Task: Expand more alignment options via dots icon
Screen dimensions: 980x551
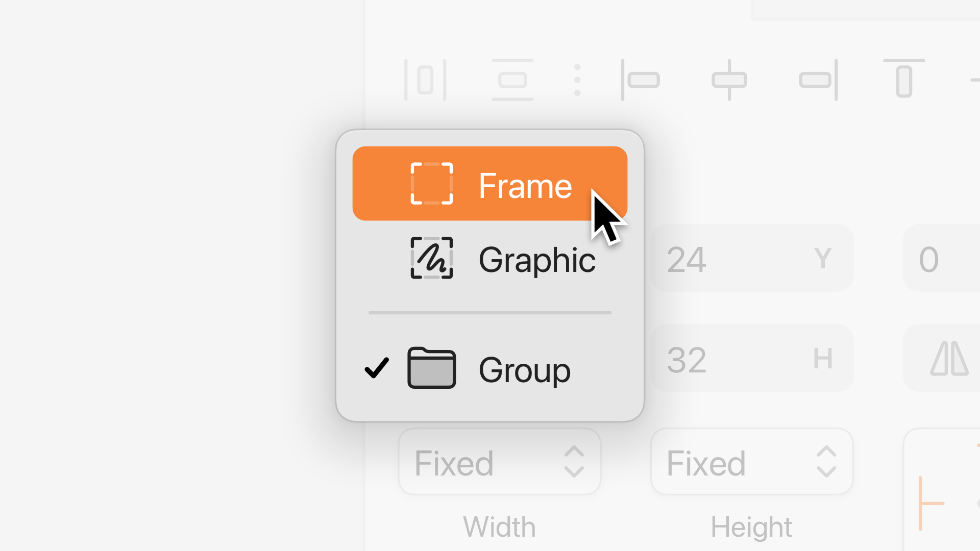Action: (x=577, y=80)
